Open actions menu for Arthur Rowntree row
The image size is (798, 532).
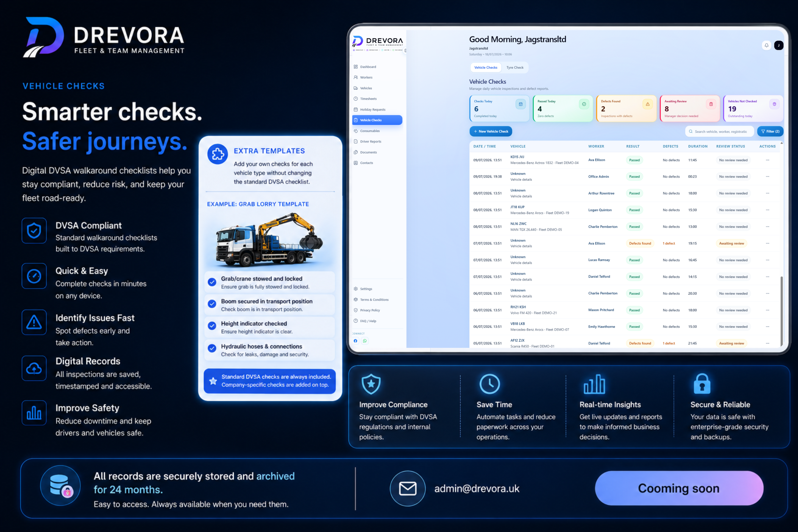point(767,193)
